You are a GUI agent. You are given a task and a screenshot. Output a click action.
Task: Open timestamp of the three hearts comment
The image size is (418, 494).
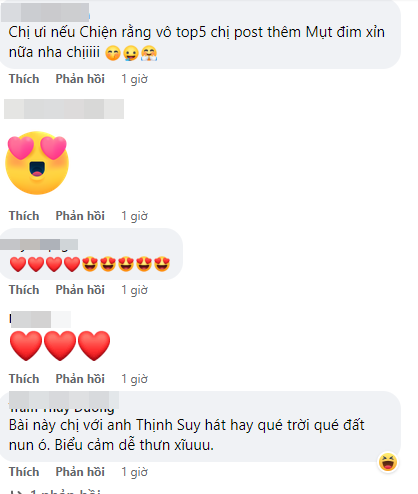[134, 379]
